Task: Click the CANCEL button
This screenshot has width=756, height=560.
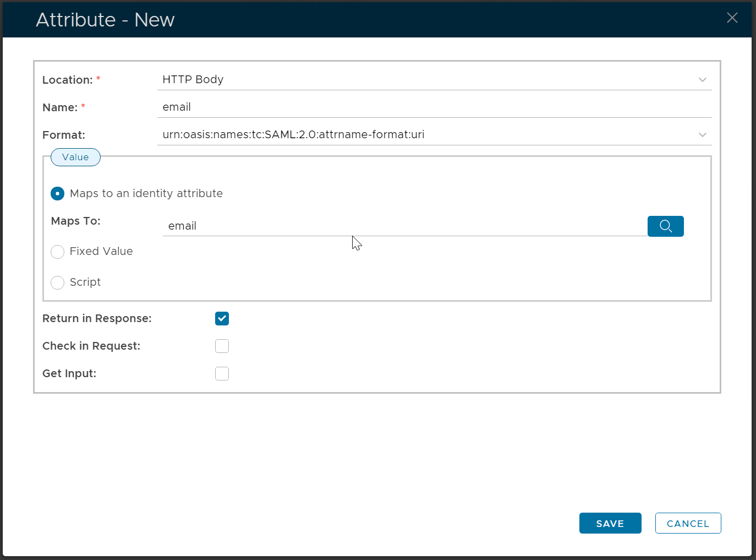Action: click(x=688, y=523)
